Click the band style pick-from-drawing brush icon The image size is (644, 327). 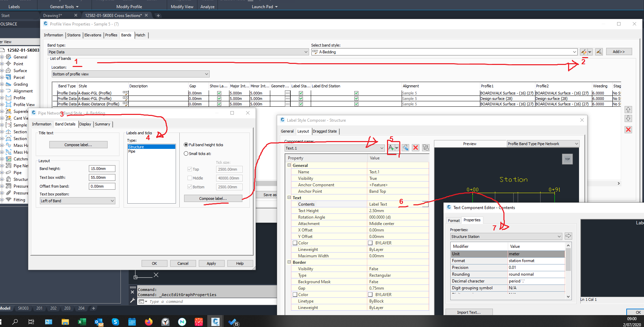click(599, 52)
